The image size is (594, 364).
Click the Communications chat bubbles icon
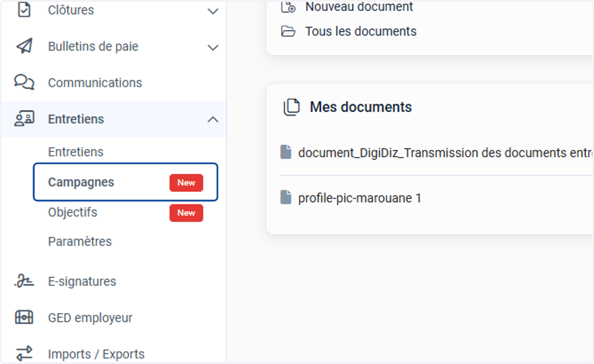24,82
